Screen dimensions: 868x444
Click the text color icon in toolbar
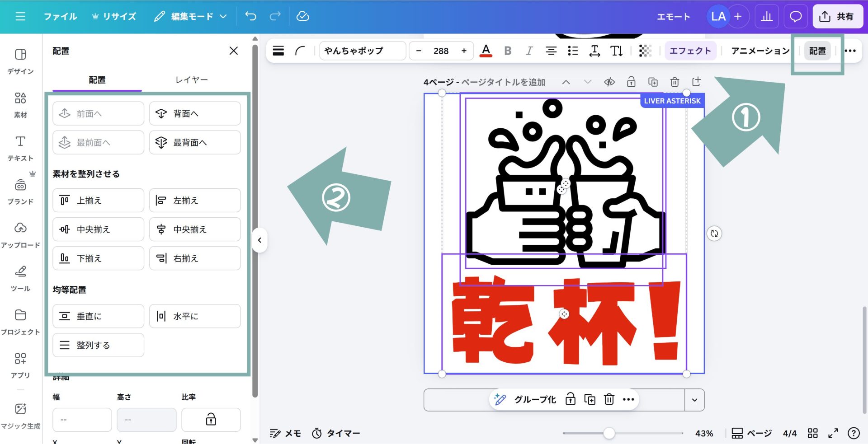click(x=486, y=51)
